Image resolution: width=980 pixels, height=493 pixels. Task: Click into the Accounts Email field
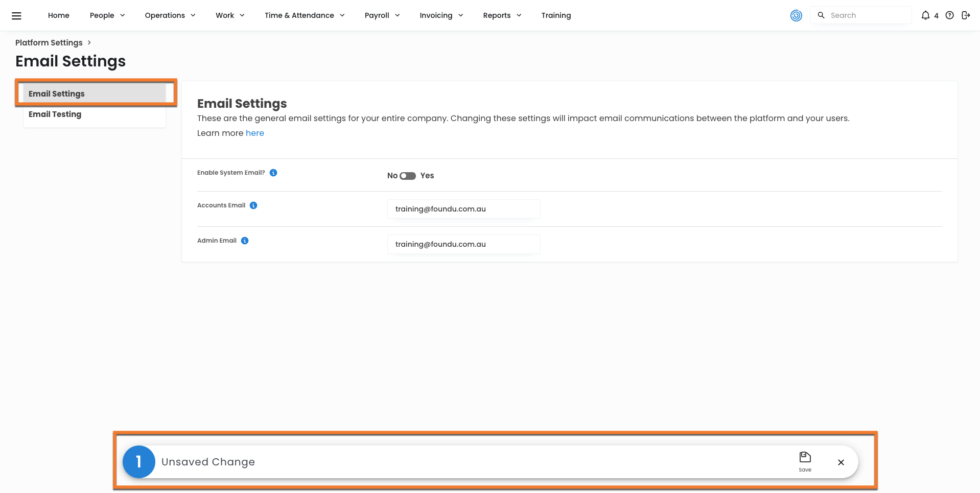tap(463, 209)
